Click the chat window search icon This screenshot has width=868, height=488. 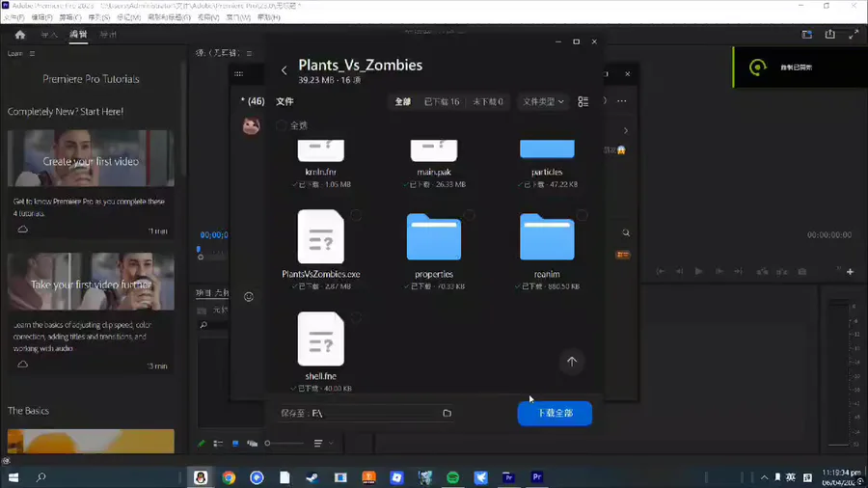pos(626,233)
